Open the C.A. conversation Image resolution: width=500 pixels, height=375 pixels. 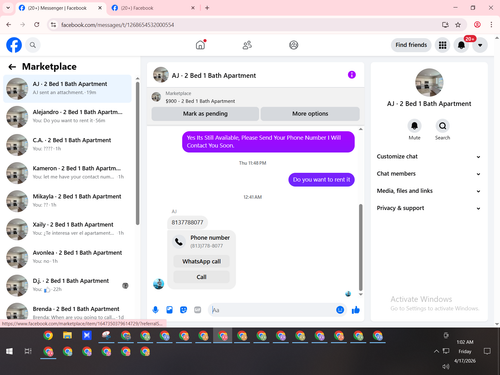(x=67, y=145)
